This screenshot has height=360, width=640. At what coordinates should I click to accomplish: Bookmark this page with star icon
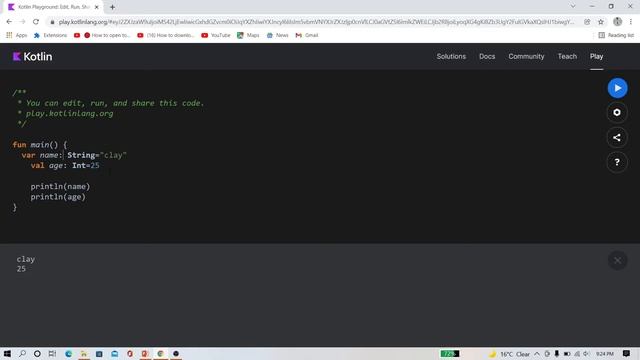600,22
